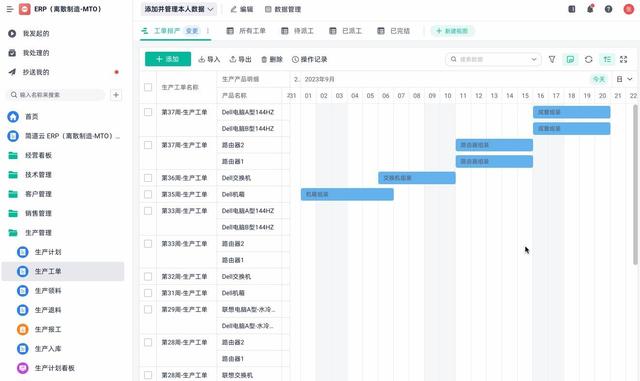Viewport: 640px width, 381px height.
Task: Open the document panel icon at top right
Action: [571, 9]
